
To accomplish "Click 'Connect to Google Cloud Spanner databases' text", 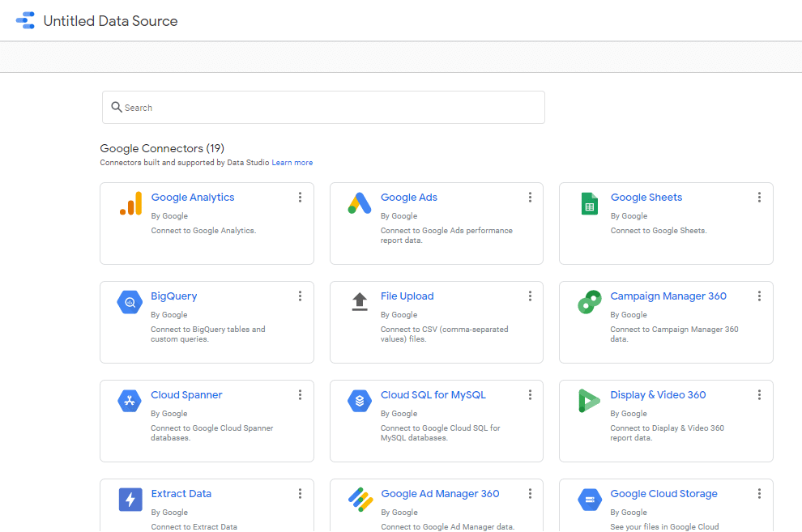I will (x=211, y=433).
